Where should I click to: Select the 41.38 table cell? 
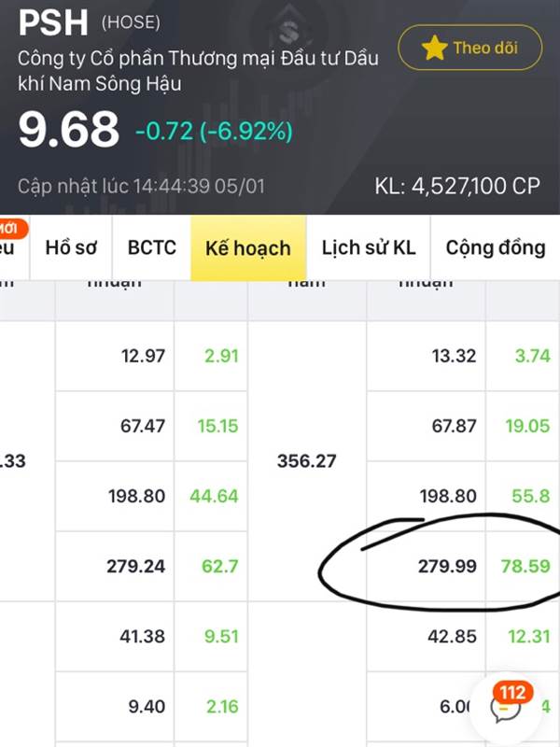click(x=115, y=636)
